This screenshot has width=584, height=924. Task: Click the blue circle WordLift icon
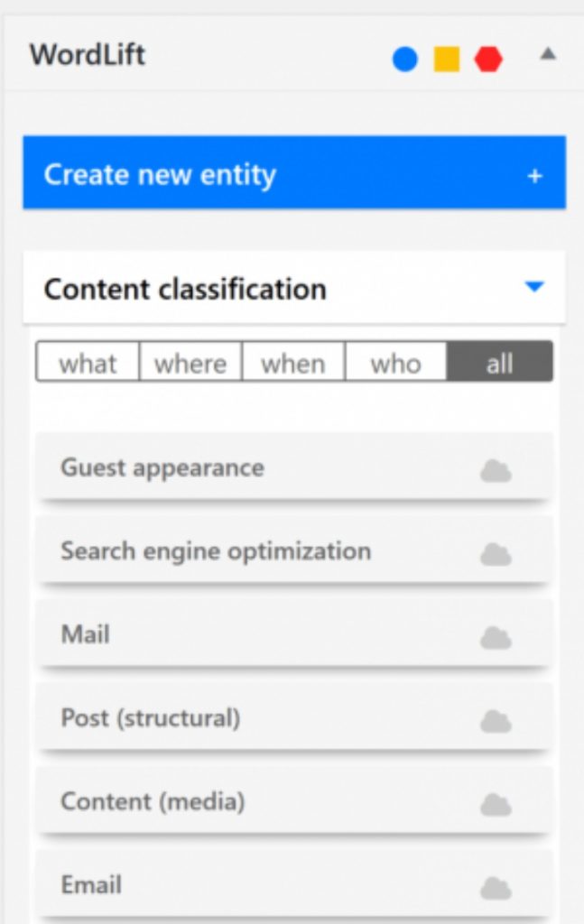pos(405,60)
